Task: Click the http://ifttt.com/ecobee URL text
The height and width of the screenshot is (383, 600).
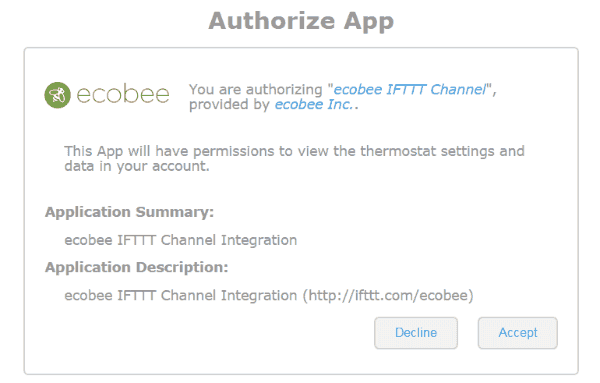Action: 388,295
